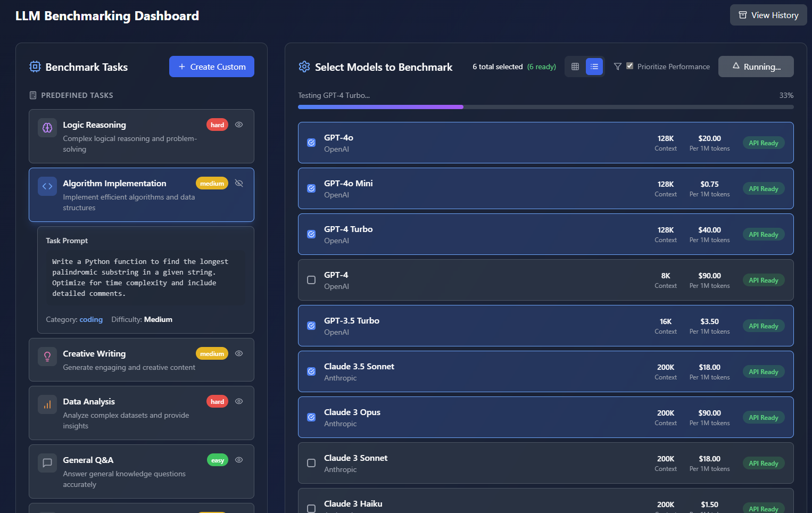
Task: Click the hard badge on Data Analysis
Action: (217, 401)
